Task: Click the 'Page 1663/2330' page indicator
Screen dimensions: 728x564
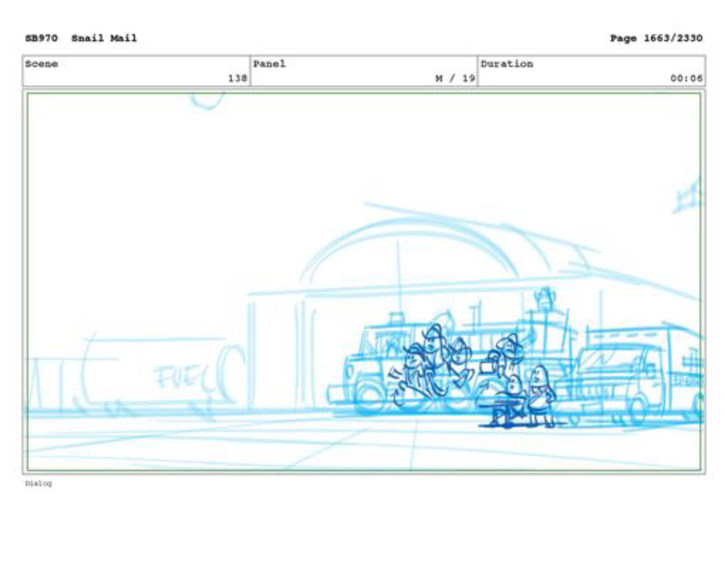Action: pos(656,38)
